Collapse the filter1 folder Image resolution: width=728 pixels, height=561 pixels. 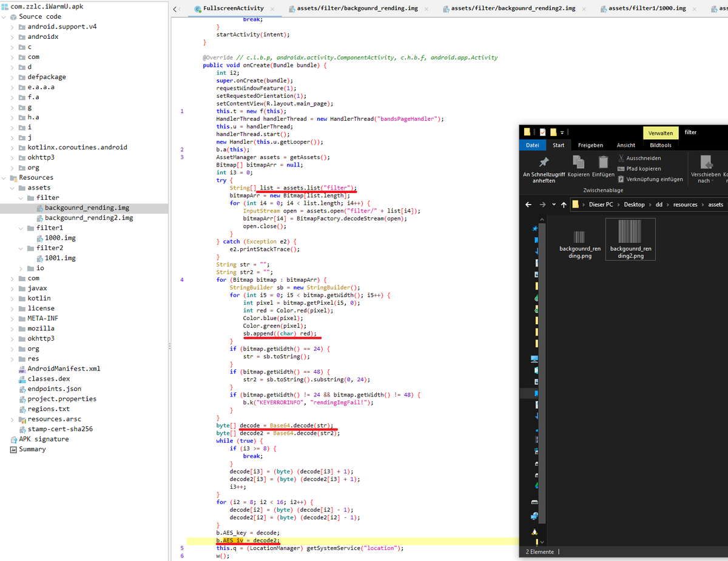point(22,228)
